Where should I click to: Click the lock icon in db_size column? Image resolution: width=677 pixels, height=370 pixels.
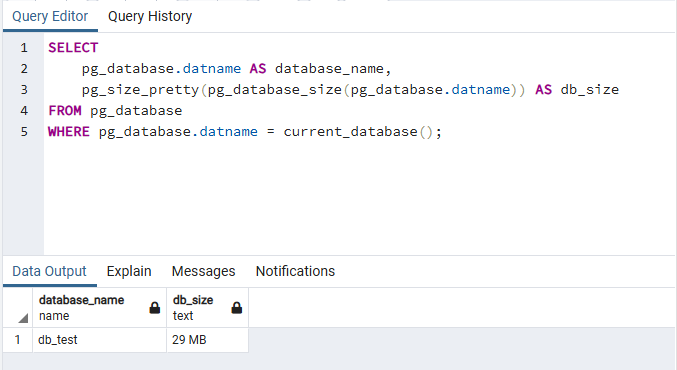tap(237, 308)
